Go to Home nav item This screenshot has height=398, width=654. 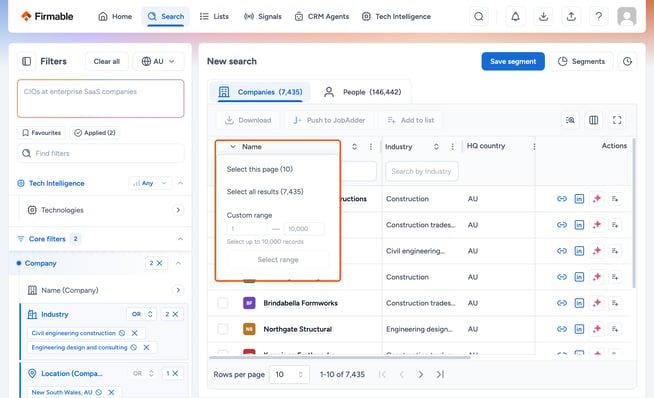coord(115,17)
